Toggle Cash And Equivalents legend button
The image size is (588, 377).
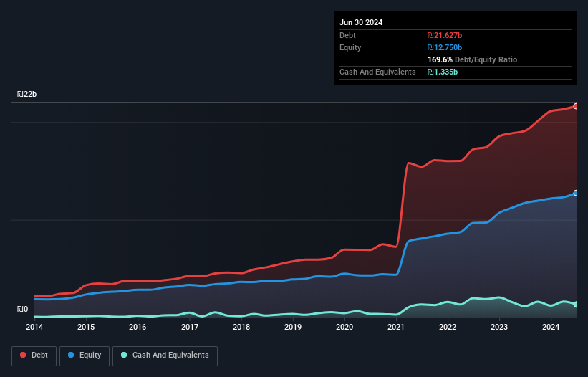pos(165,355)
